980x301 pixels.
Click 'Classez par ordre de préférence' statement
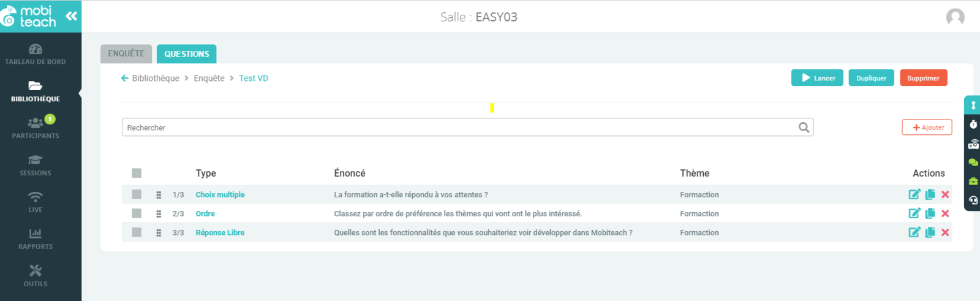click(458, 213)
